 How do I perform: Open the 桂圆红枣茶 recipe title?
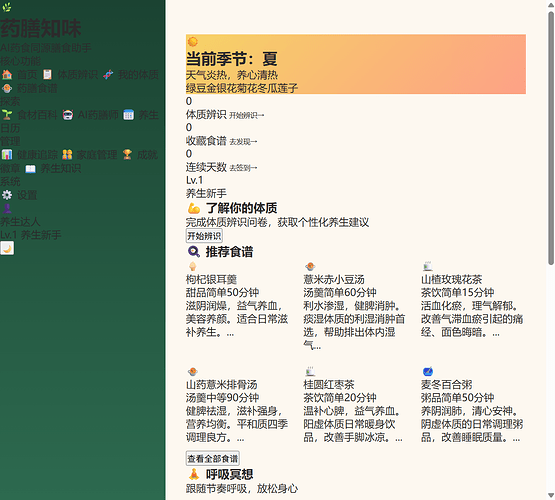329,385
